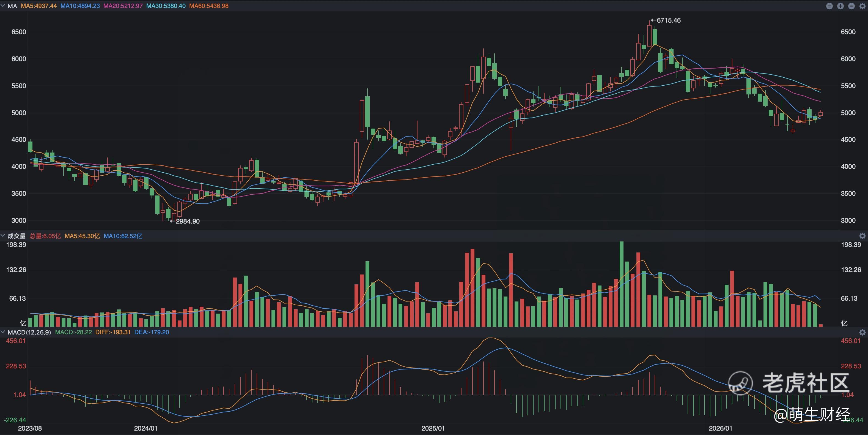Zoom in chart with plus icon
Viewport: 868px width, 435px height.
[840, 6]
